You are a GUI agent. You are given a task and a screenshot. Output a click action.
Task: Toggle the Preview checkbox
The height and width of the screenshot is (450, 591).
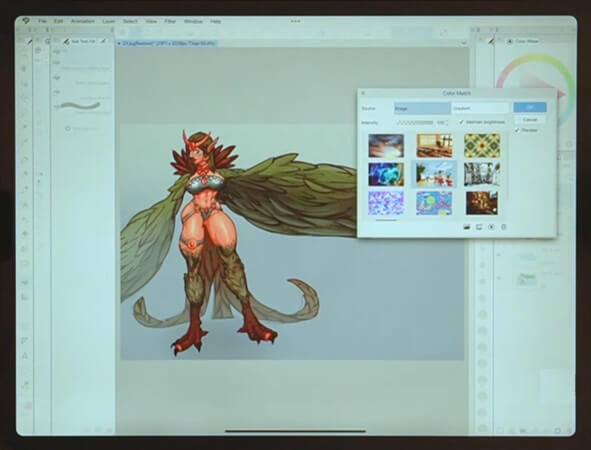pos(517,130)
